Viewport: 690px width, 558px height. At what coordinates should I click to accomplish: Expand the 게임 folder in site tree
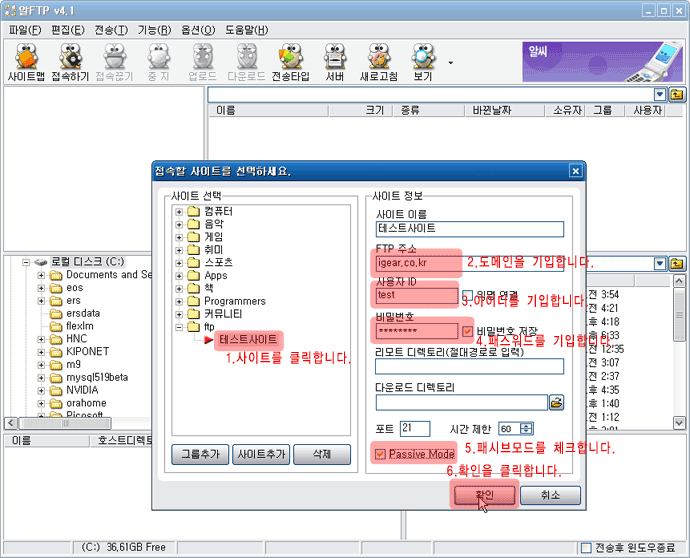click(x=179, y=237)
